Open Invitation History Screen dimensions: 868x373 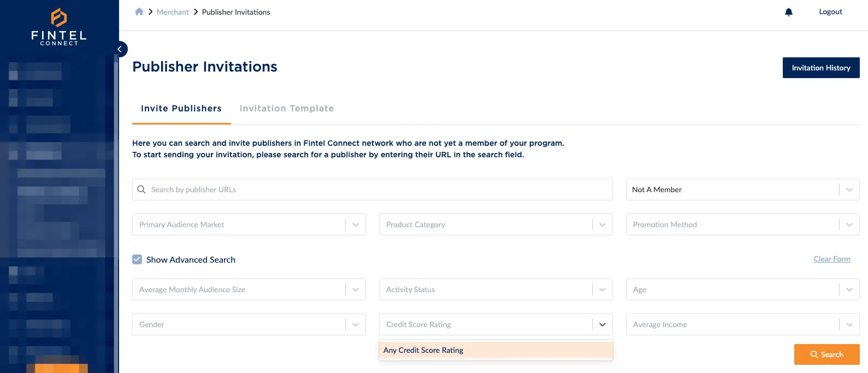pos(821,68)
